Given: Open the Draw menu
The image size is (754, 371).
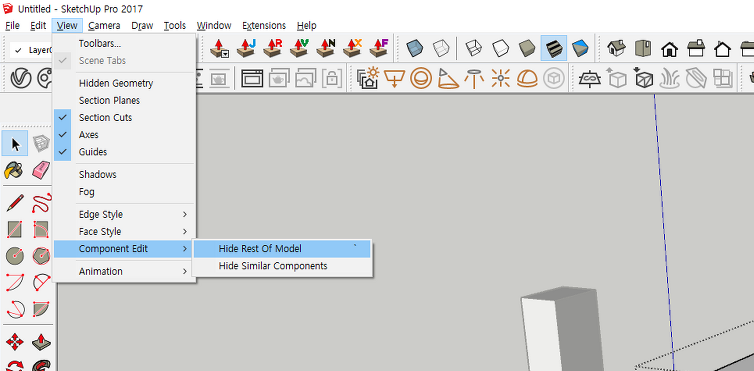Looking at the screenshot, I should (142, 25).
